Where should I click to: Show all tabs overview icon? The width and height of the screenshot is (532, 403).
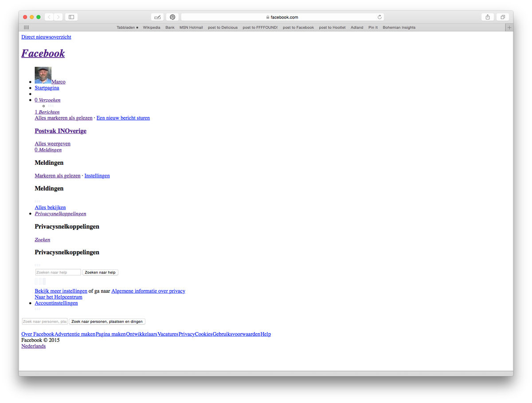503,17
